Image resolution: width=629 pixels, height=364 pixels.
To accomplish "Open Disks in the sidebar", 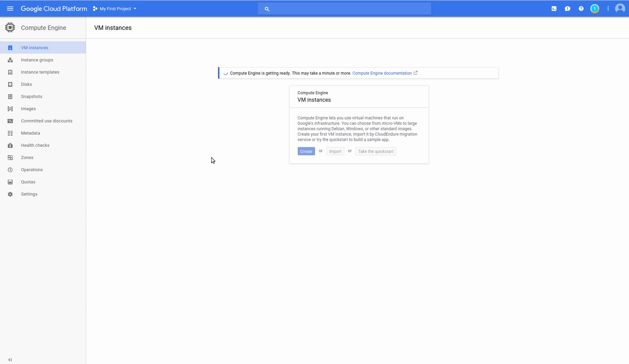I will [26, 84].
